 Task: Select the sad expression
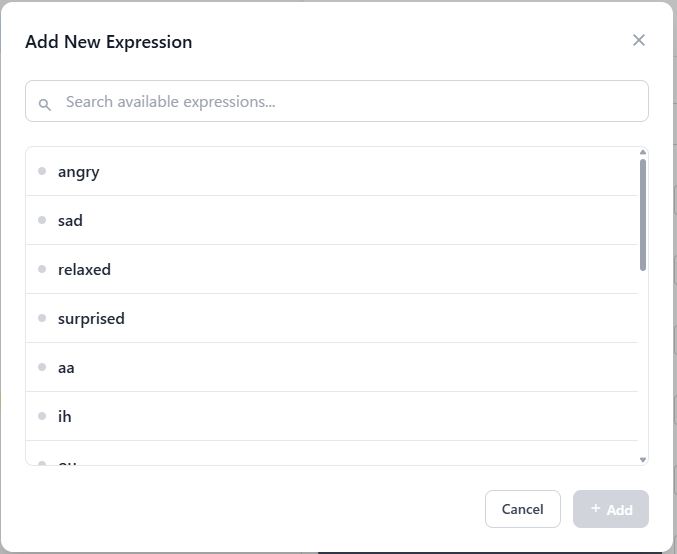click(x=70, y=221)
